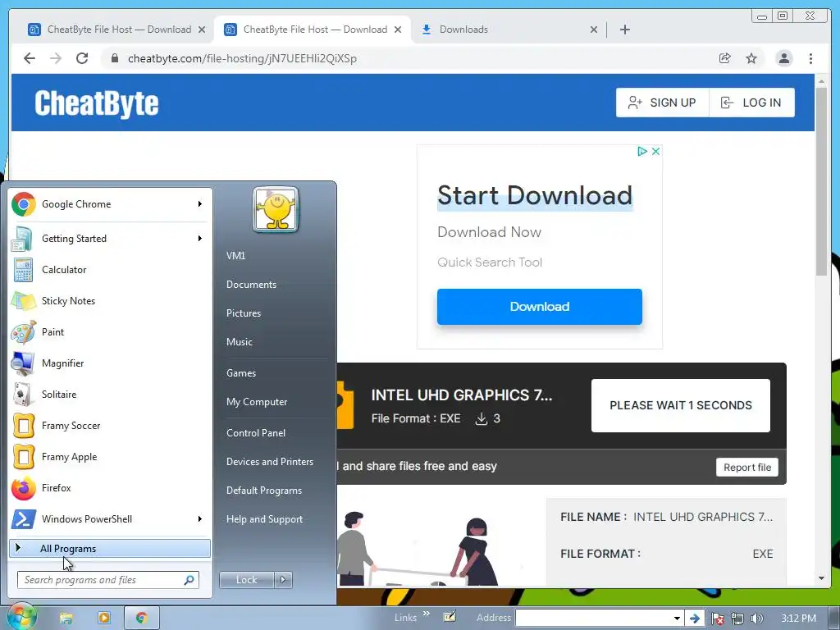Launch Calculator from Start menu
The height and width of the screenshot is (630, 840).
(110, 269)
